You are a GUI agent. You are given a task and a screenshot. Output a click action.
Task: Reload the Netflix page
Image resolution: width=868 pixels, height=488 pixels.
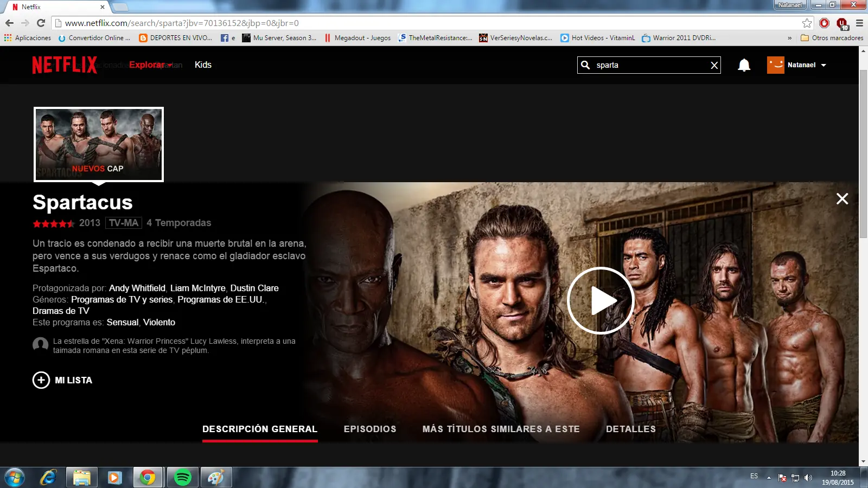pyautogui.click(x=41, y=23)
